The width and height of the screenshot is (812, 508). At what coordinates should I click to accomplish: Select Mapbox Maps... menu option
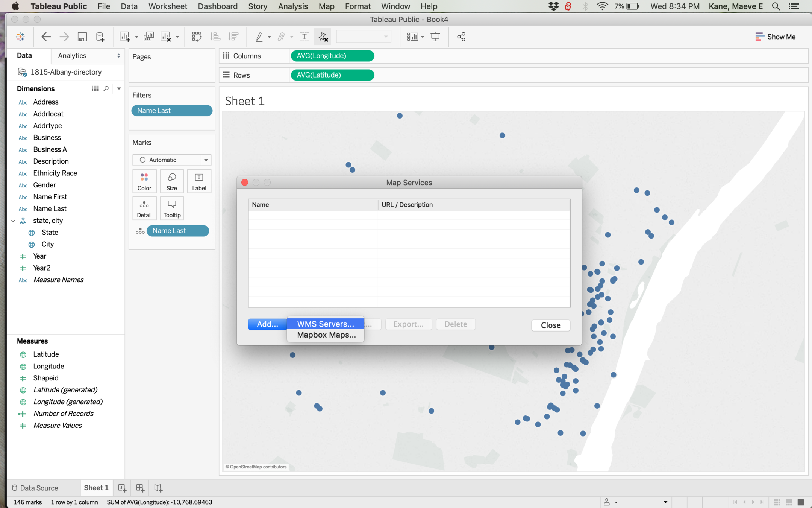(x=326, y=335)
